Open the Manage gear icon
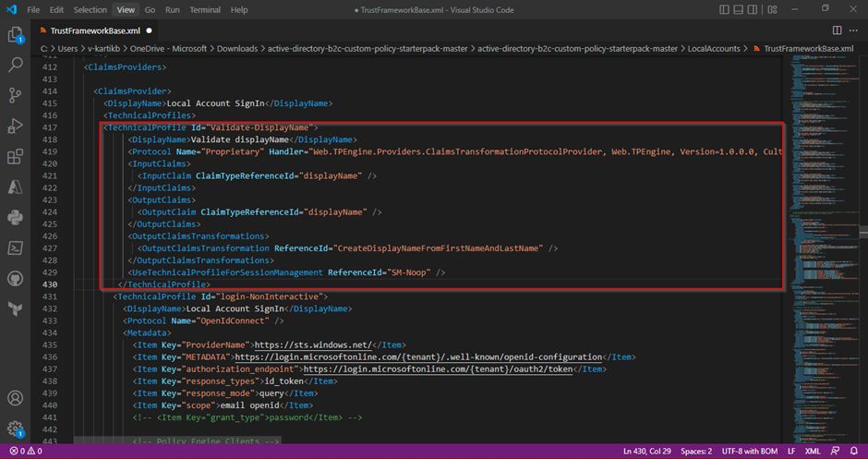This screenshot has height=459, width=868. [x=15, y=428]
